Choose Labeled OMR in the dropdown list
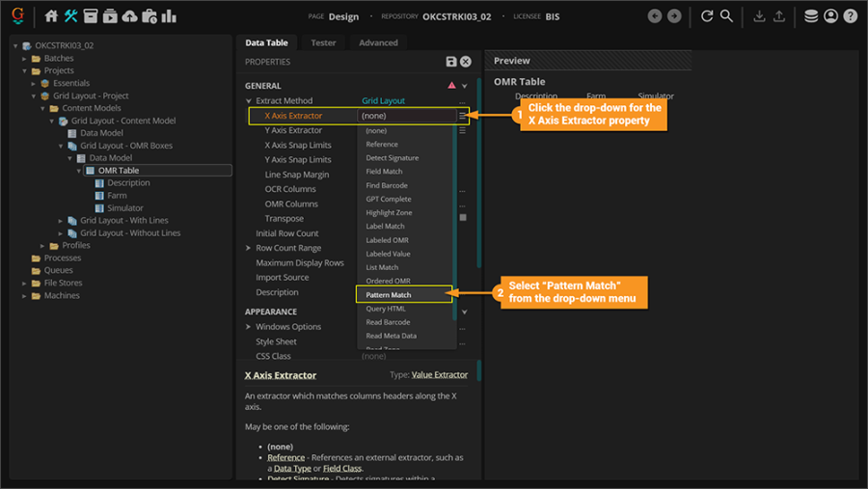 coord(387,240)
